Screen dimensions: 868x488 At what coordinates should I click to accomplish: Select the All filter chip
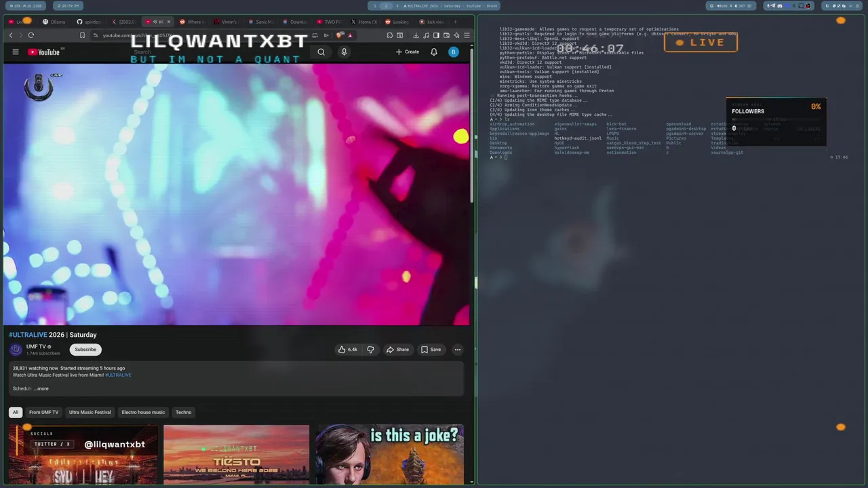click(x=16, y=412)
